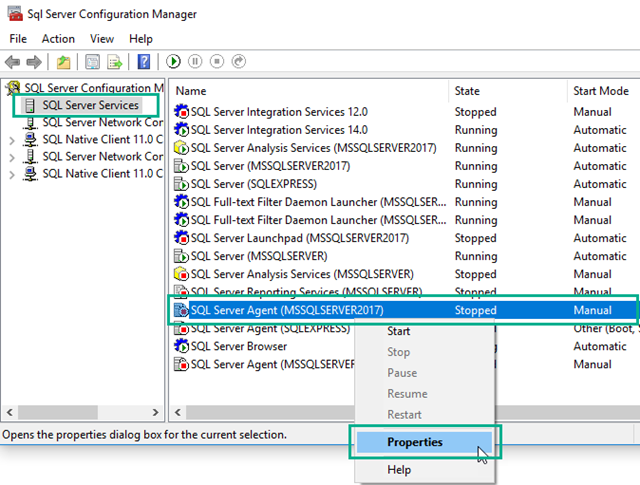Click the left pane horizontal scrollbar
640x485 pixels.
tap(80, 412)
